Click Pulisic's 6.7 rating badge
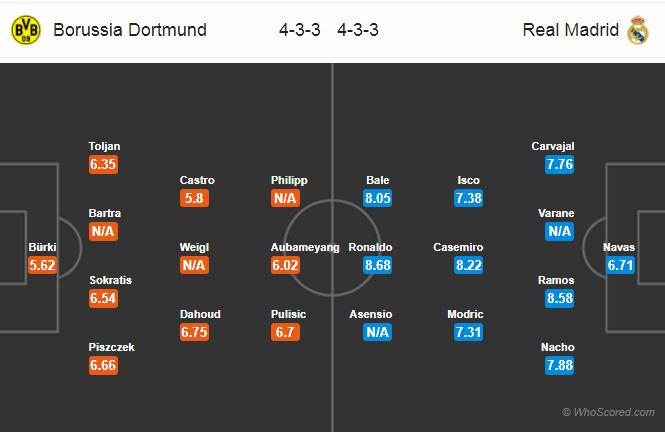The width and height of the screenshot is (665, 432). 284,332
